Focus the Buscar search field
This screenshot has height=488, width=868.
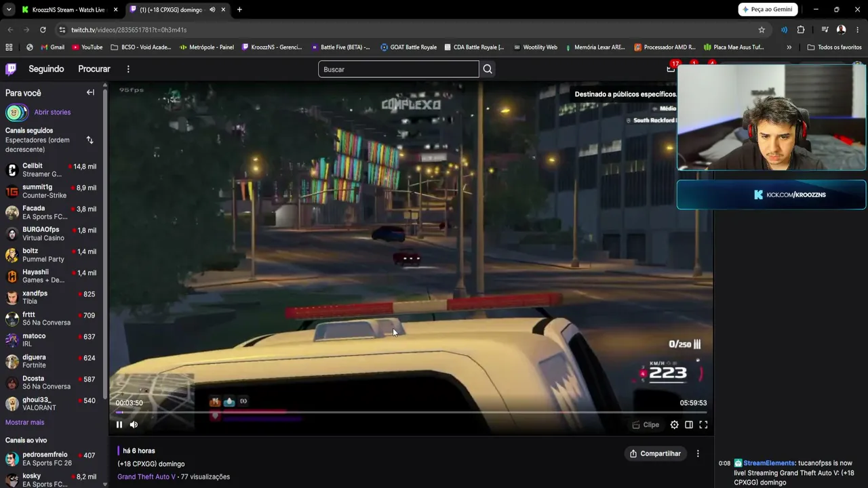399,69
